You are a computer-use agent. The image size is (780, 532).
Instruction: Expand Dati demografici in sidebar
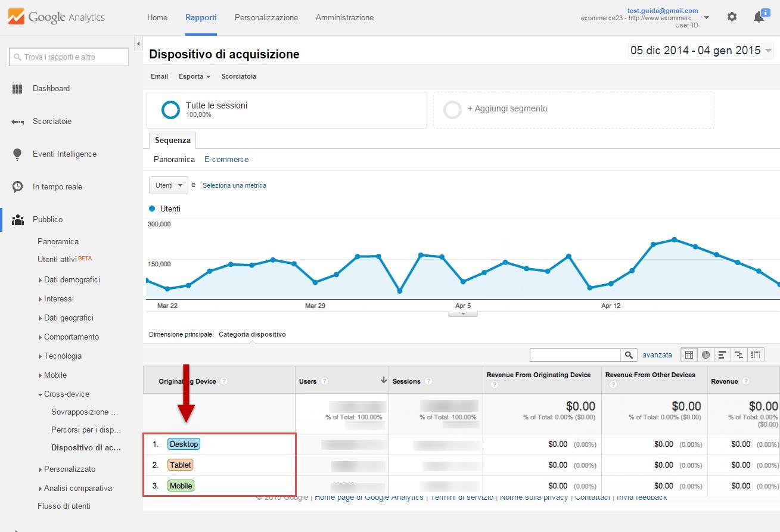[72, 280]
